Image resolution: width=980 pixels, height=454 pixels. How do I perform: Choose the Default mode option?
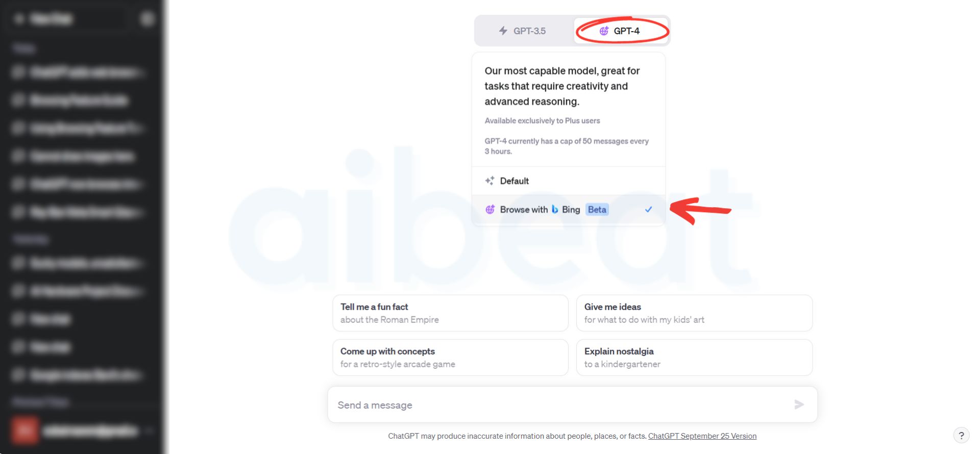[x=569, y=181]
